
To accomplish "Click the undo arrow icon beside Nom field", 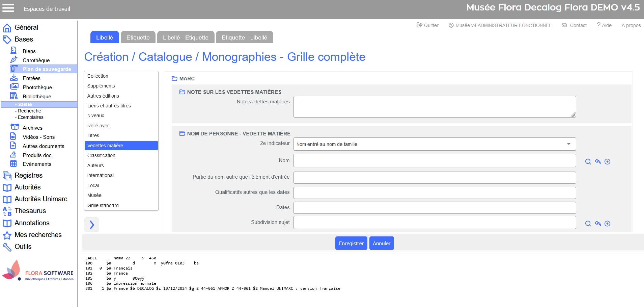I will click(x=598, y=162).
